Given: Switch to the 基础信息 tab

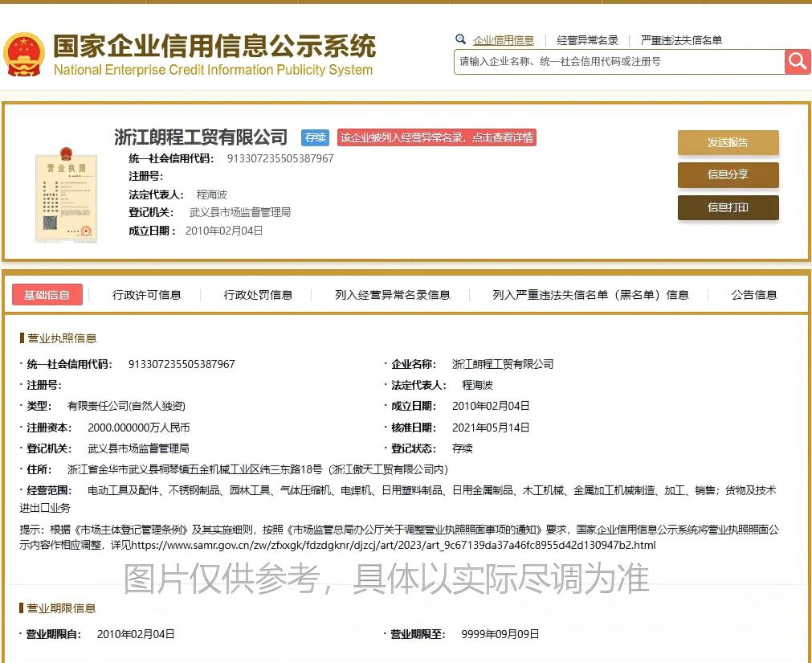Looking at the screenshot, I should point(47,295).
